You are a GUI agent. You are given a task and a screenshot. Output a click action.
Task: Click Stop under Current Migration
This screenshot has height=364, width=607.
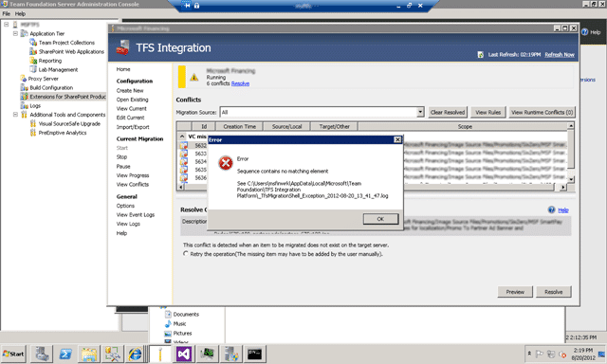121,157
